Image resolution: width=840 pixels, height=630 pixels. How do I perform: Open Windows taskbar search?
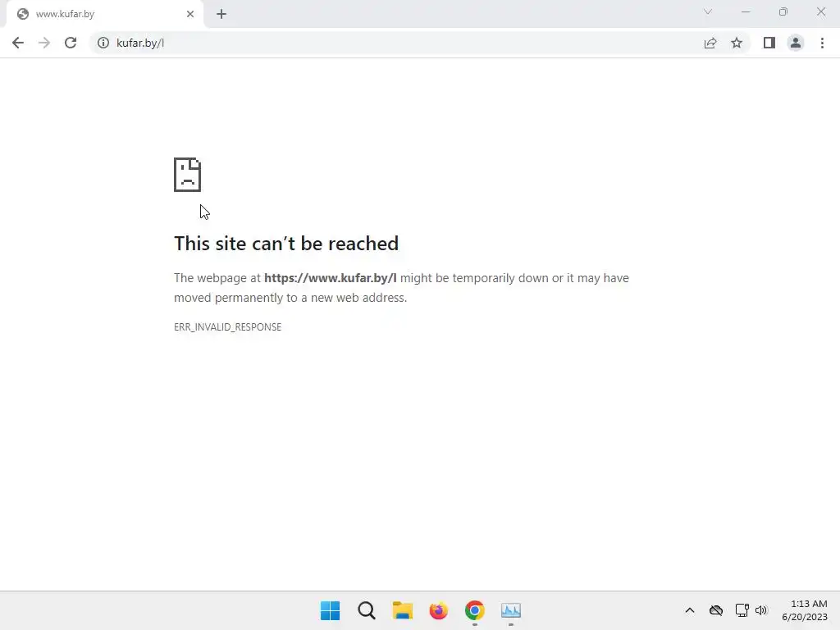(x=367, y=610)
